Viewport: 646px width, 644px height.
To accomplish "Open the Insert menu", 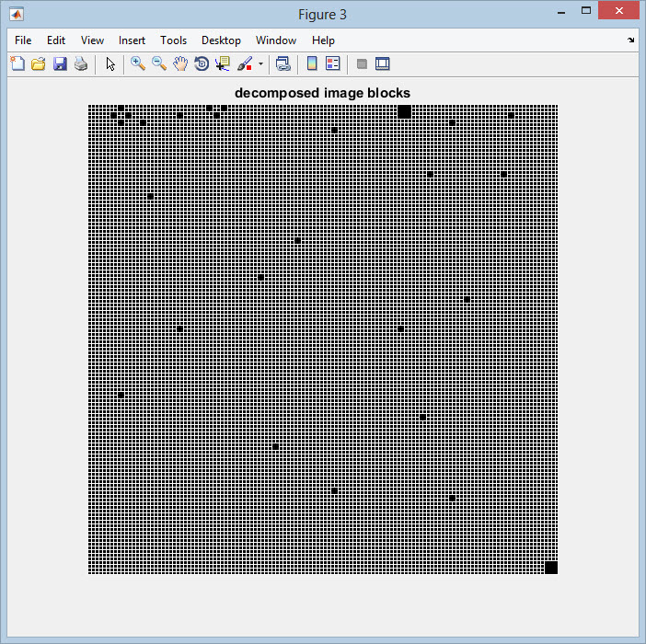I will [x=132, y=40].
